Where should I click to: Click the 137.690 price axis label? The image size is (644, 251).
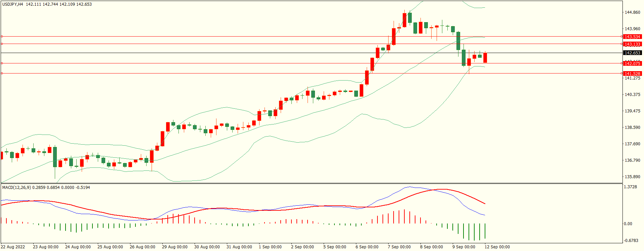(x=632, y=144)
